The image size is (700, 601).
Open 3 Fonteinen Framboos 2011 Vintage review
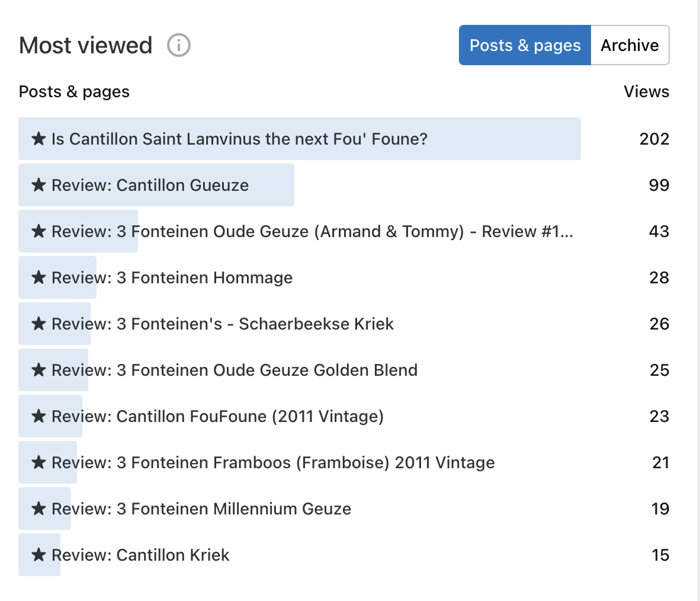(x=273, y=462)
